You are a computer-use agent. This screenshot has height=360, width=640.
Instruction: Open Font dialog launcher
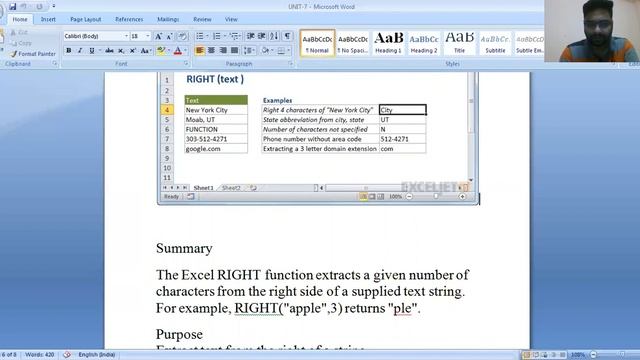pos(186,64)
